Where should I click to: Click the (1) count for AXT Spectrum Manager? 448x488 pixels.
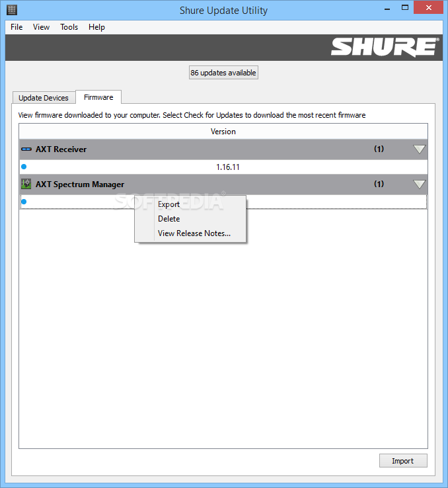click(x=379, y=184)
